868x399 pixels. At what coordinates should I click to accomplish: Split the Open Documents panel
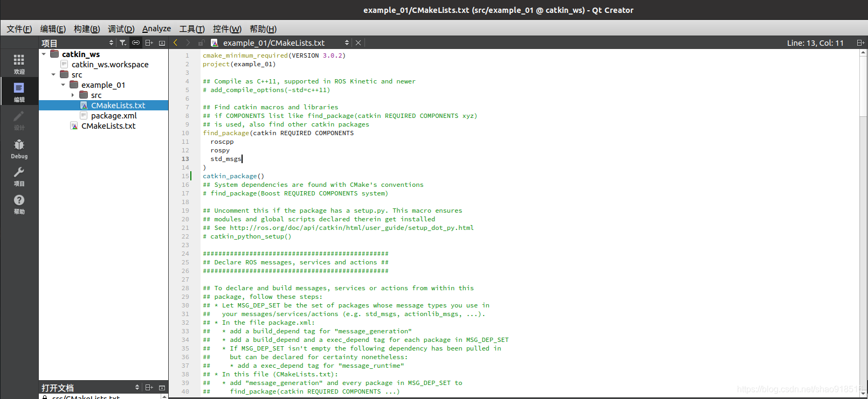pyautogui.click(x=149, y=387)
